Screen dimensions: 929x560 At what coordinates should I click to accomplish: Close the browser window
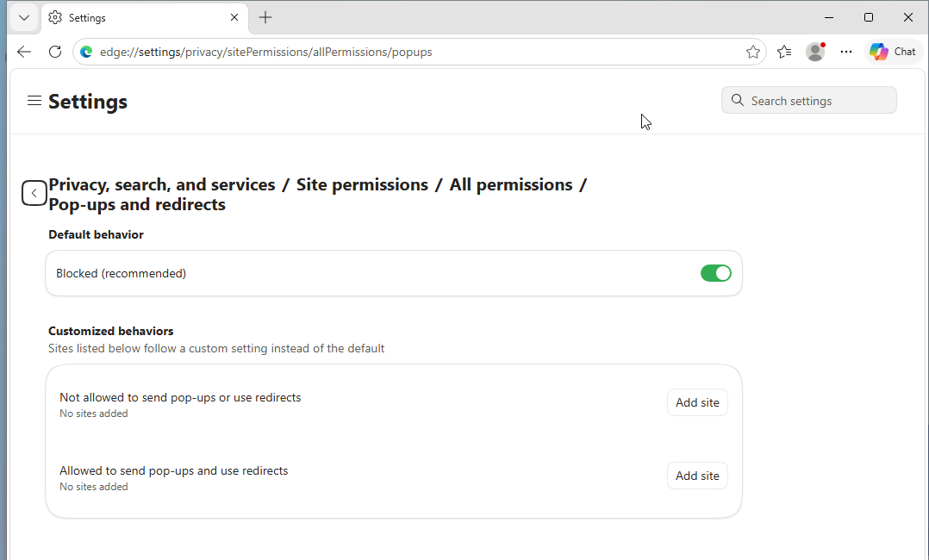click(x=907, y=18)
